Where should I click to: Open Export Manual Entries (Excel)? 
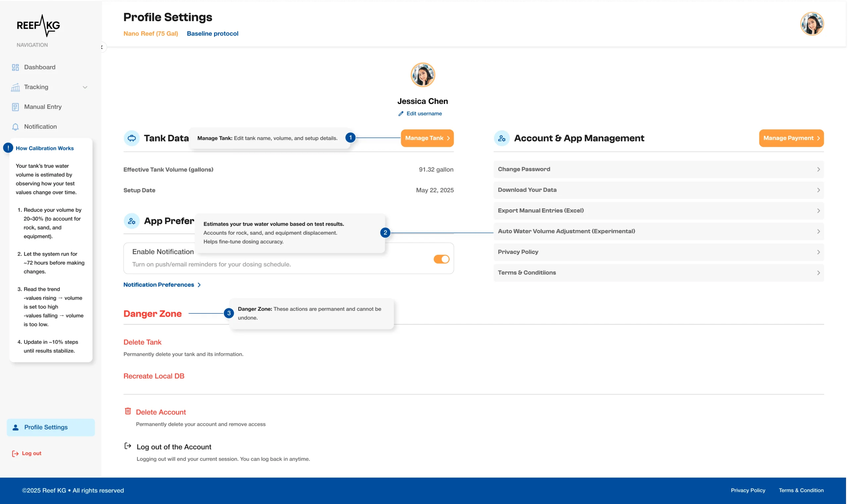[x=658, y=210]
